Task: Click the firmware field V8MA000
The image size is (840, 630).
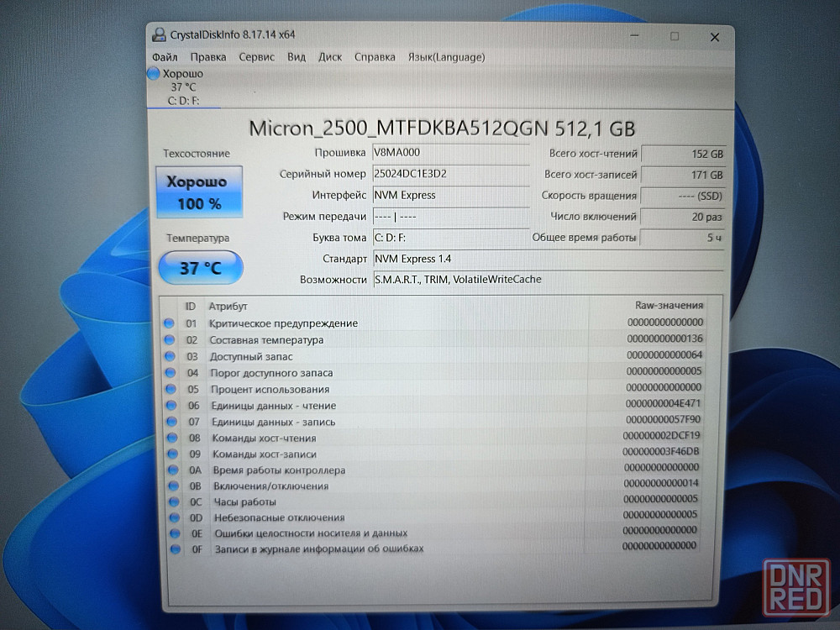Action: (451, 153)
